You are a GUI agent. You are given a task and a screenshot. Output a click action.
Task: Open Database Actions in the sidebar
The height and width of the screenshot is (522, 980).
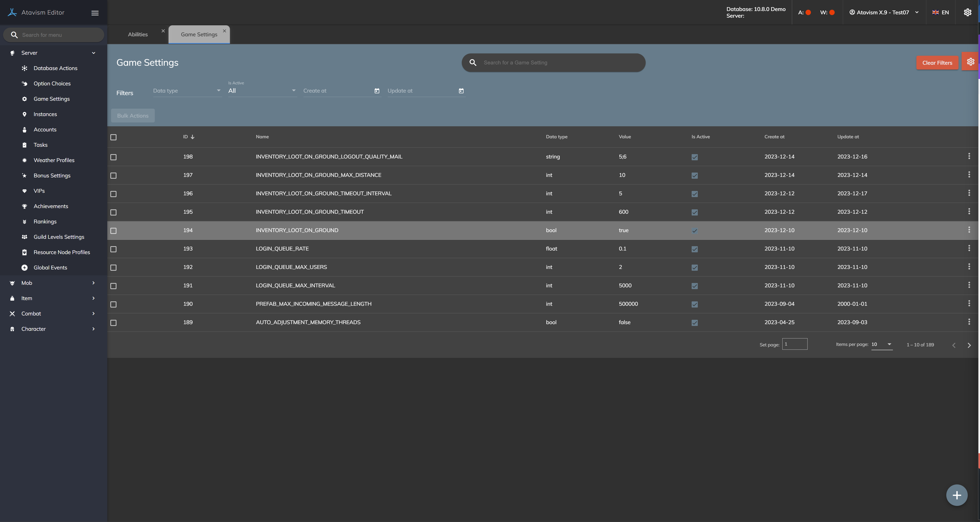(x=55, y=68)
